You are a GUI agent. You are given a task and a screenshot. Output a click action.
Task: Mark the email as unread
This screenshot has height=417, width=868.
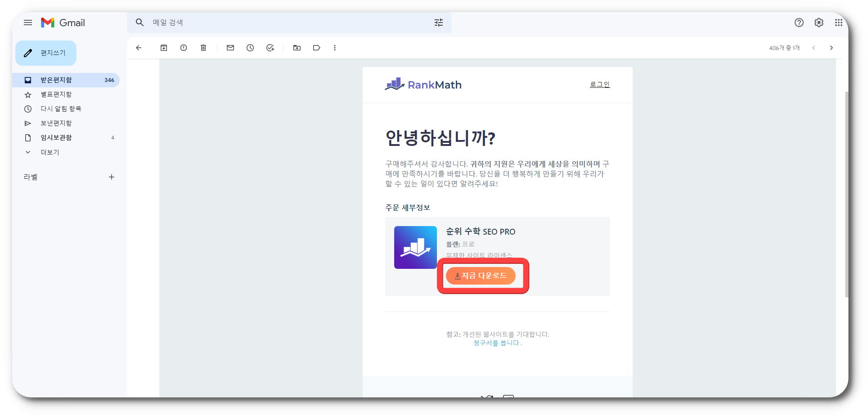(230, 48)
